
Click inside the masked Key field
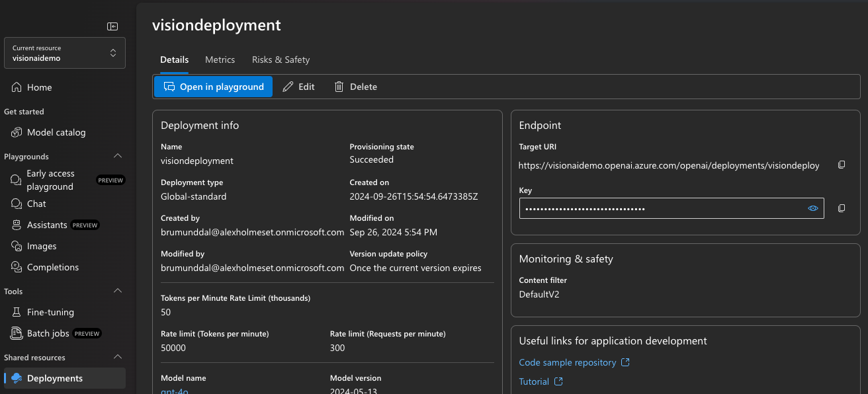click(x=662, y=208)
